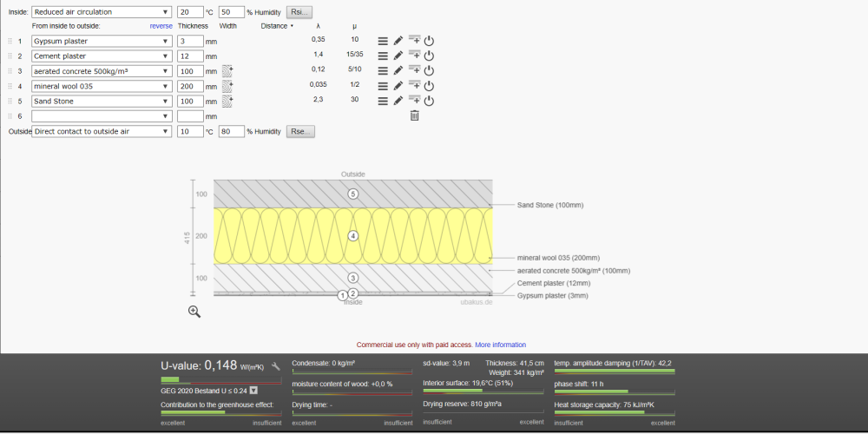Focus Outside humidity field showing 80
868x434 pixels.
[x=232, y=131]
